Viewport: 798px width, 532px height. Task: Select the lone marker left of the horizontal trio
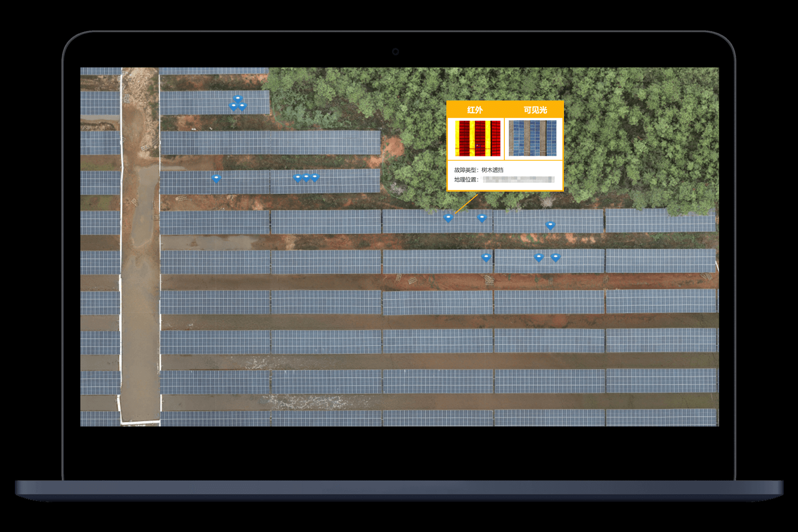(x=216, y=178)
